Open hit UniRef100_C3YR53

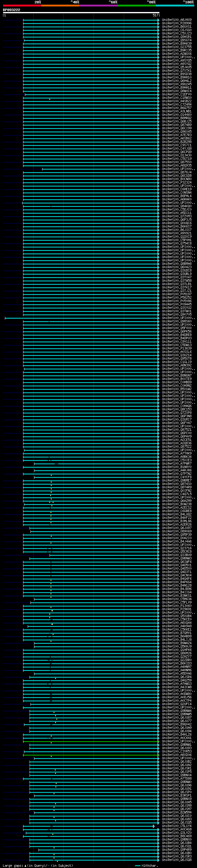point(177,751)
